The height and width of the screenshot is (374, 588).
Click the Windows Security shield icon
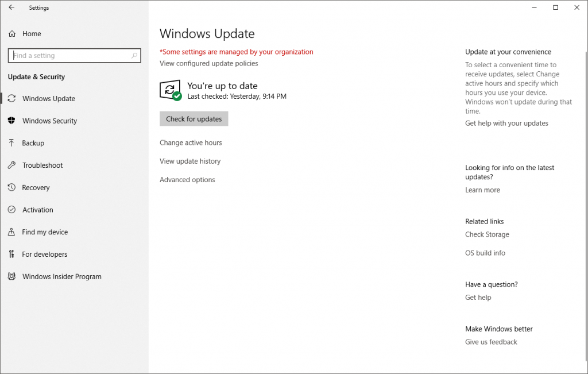(11, 121)
